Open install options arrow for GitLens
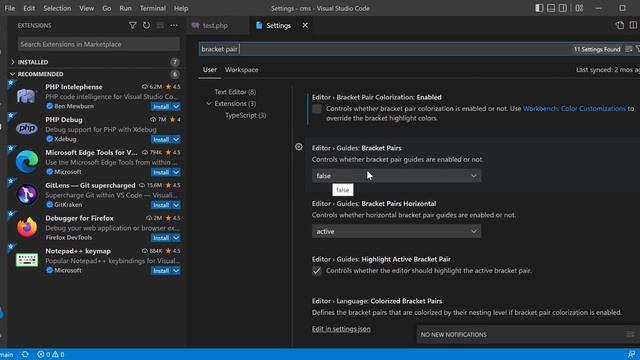This screenshot has height=360, width=640. (x=176, y=205)
